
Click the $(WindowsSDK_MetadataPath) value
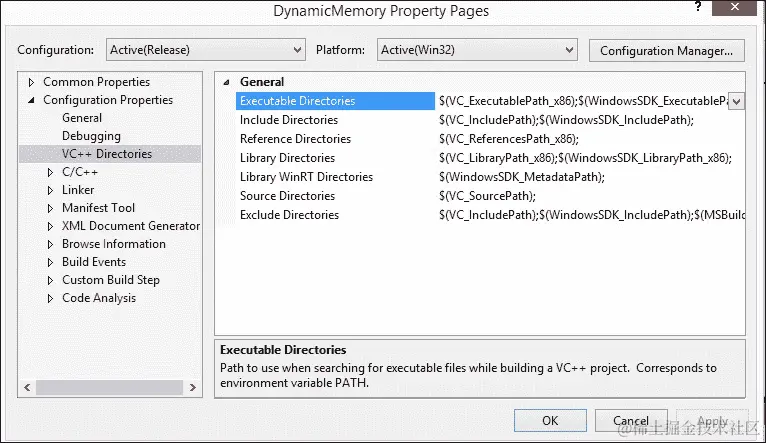coord(522,177)
